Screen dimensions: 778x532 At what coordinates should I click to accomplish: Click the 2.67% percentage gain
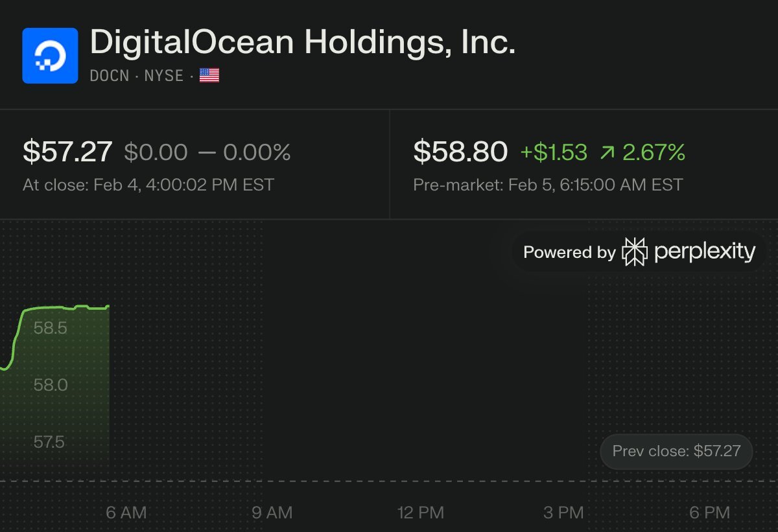[x=654, y=153]
